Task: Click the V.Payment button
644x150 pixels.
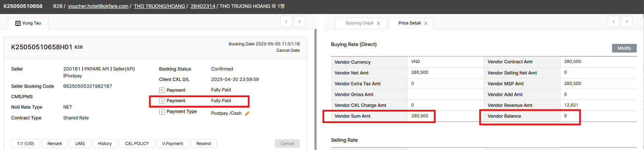Action: point(172,144)
